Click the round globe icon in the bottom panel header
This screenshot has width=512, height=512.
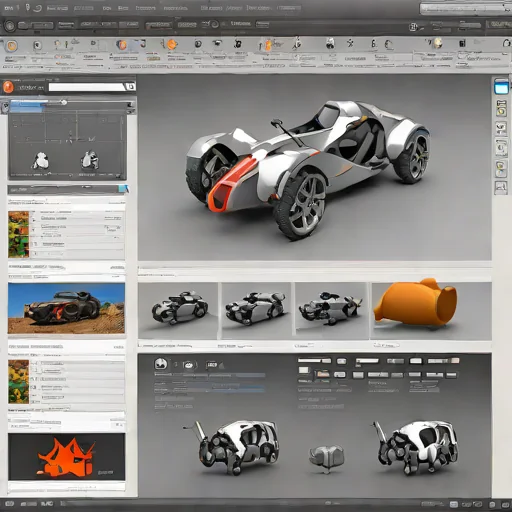click(x=161, y=364)
